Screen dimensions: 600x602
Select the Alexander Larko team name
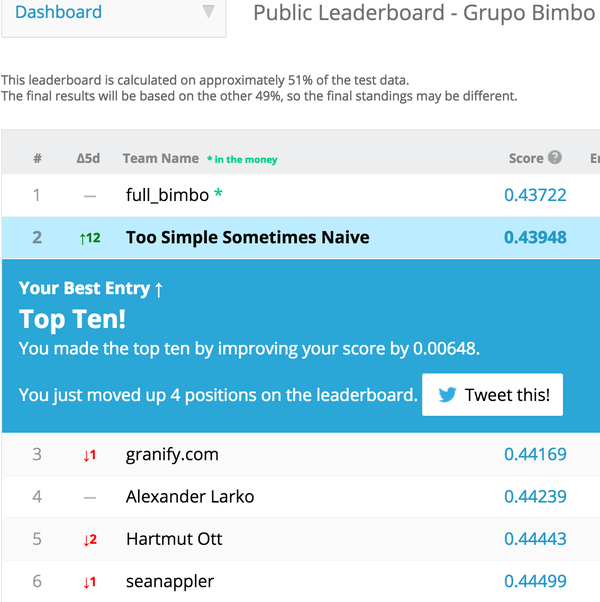190,497
